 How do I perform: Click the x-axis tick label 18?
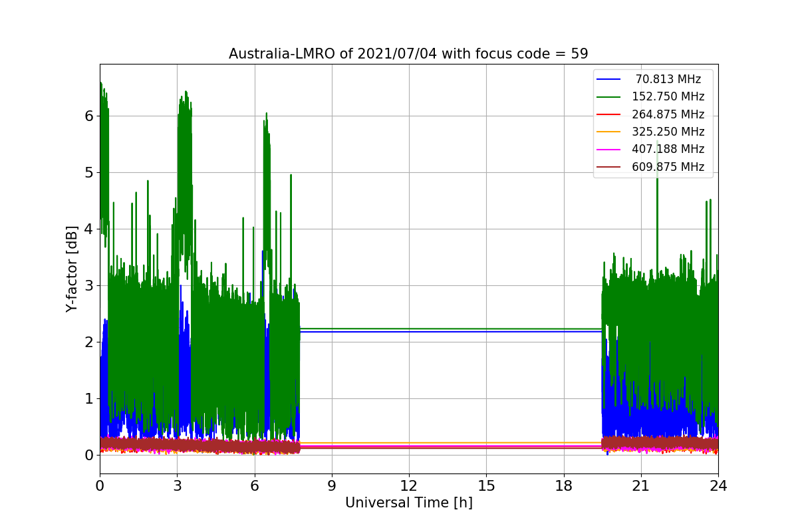[564, 486]
